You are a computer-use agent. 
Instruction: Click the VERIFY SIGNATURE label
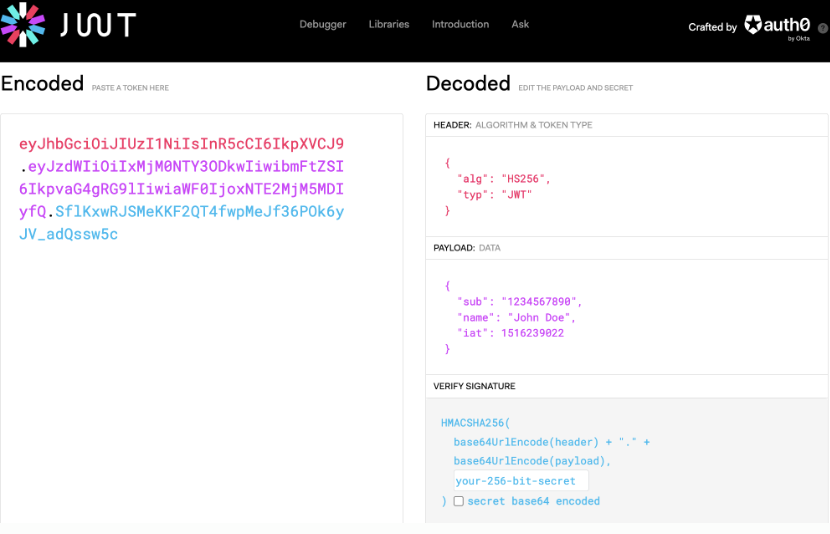474,386
